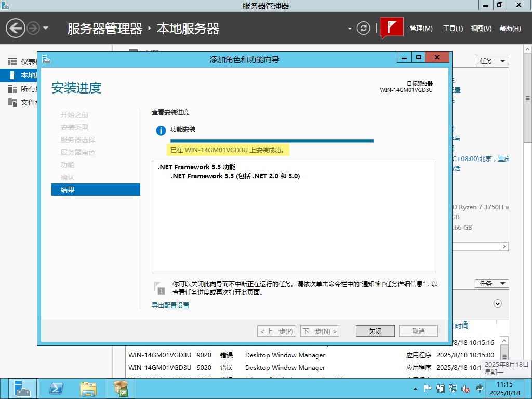This screenshot has width=532, height=399.
Task: Click the blue info icon beside 功能安装
Action: coord(161,130)
